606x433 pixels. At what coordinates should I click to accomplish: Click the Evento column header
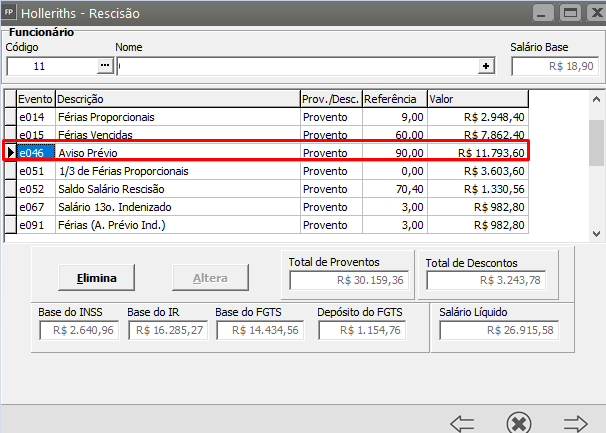(x=36, y=99)
